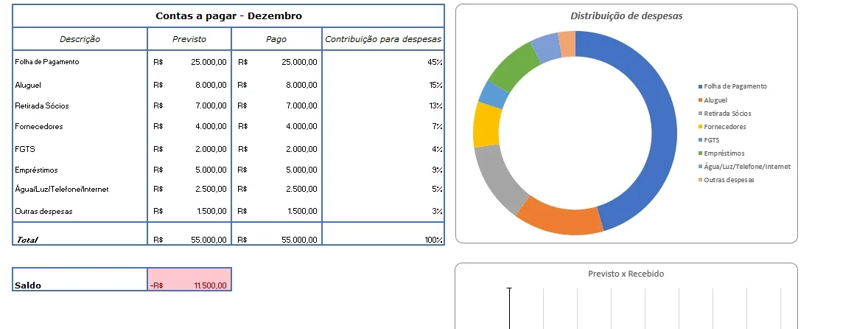Select the 'Fornecedores' table cell
Image resolution: width=868 pixels, height=329 pixels.
tap(80, 126)
